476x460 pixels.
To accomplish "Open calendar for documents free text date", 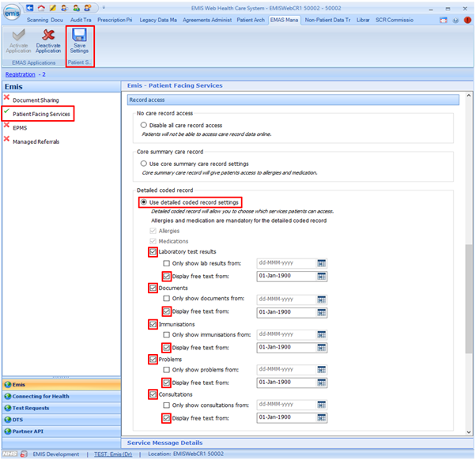I will point(322,312).
